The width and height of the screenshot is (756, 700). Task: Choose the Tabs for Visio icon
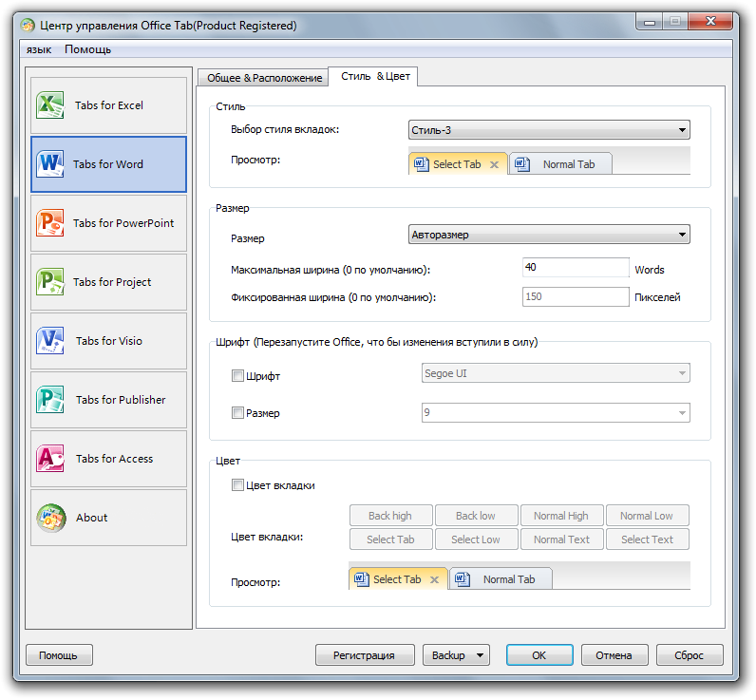coord(50,341)
